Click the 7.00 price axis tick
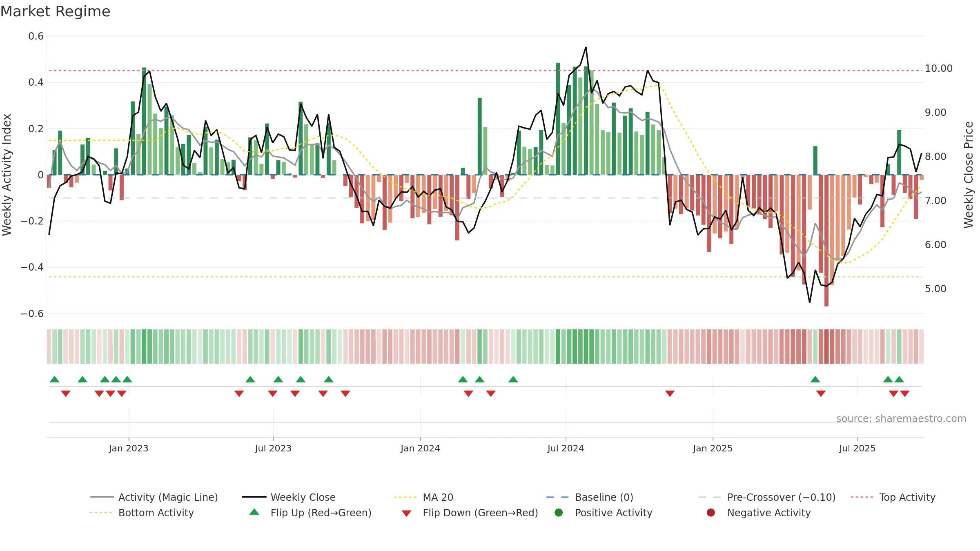 [935, 201]
